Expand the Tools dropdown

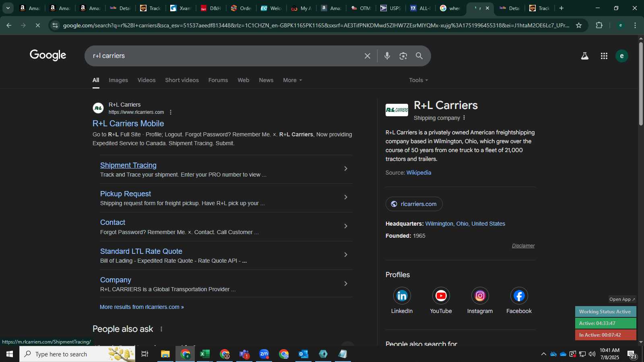coord(419,80)
